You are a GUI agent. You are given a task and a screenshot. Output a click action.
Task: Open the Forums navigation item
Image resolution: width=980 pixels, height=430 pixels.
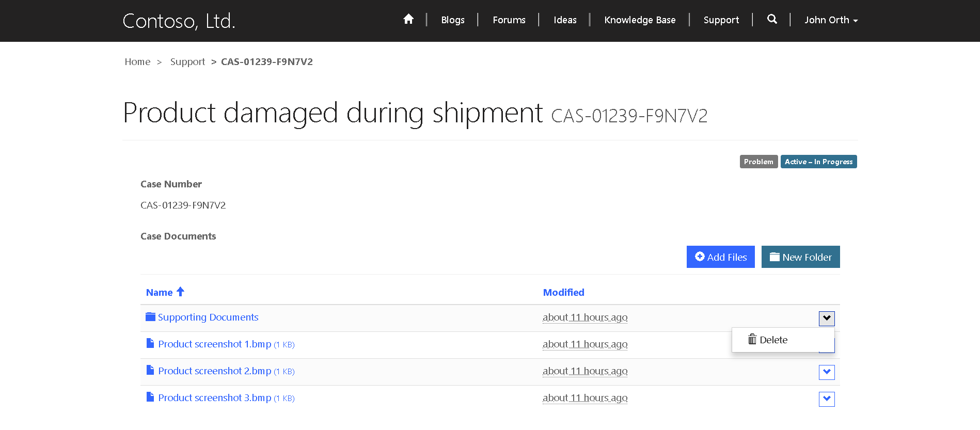pyautogui.click(x=509, y=20)
